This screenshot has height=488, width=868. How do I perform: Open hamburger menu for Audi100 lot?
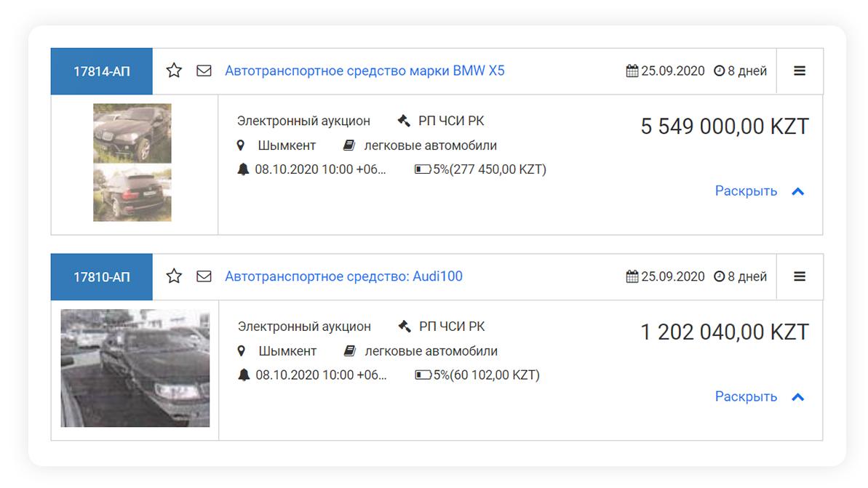pos(800,276)
